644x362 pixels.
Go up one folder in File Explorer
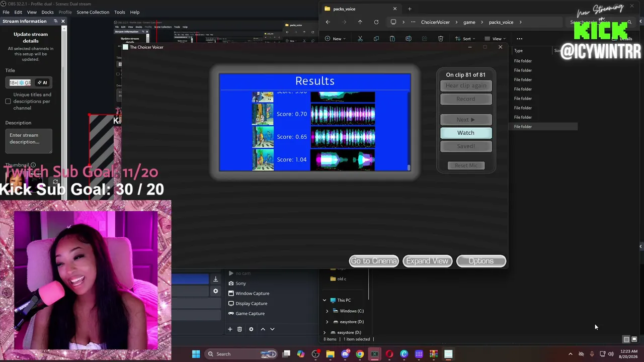pos(360,22)
